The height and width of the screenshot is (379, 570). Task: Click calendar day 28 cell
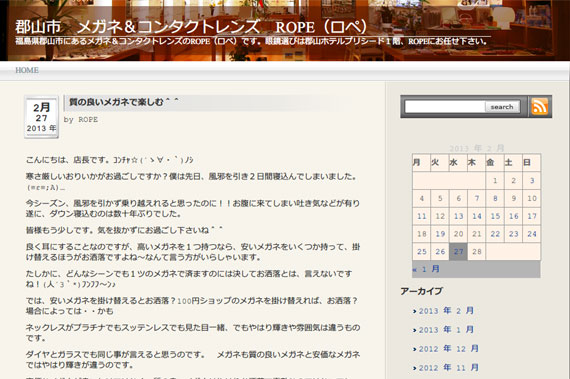pos(477,252)
